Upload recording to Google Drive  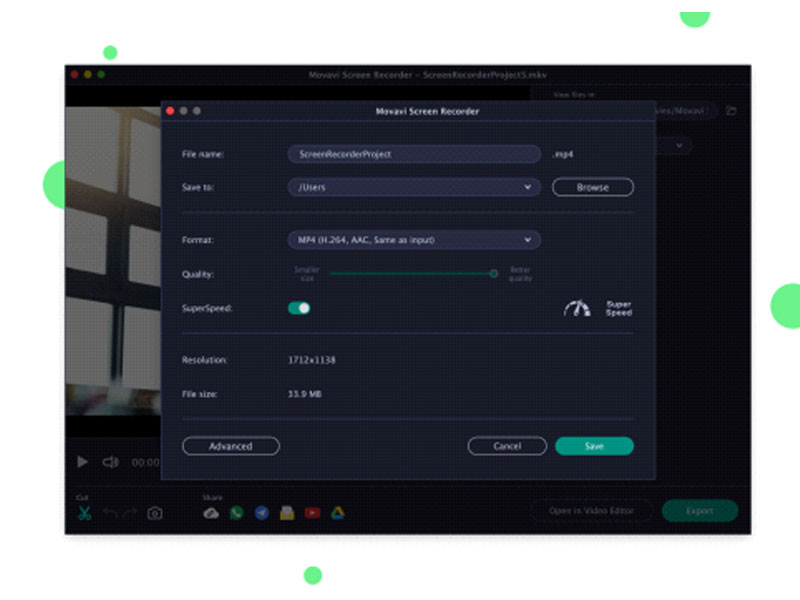(338, 512)
